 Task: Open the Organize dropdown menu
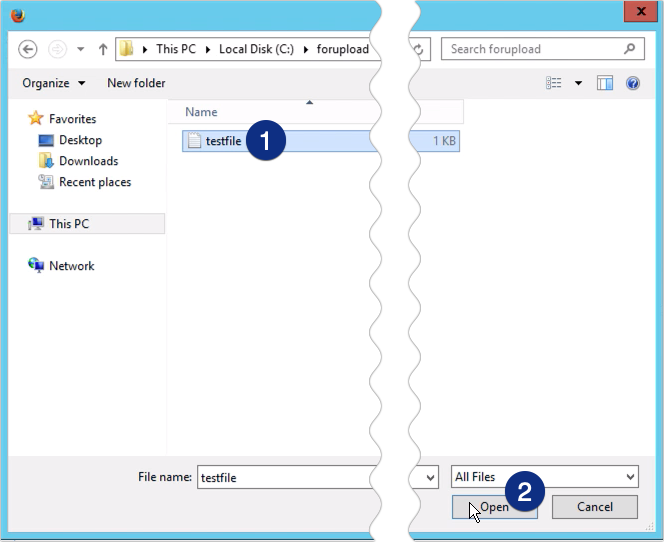(x=54, y=83)
